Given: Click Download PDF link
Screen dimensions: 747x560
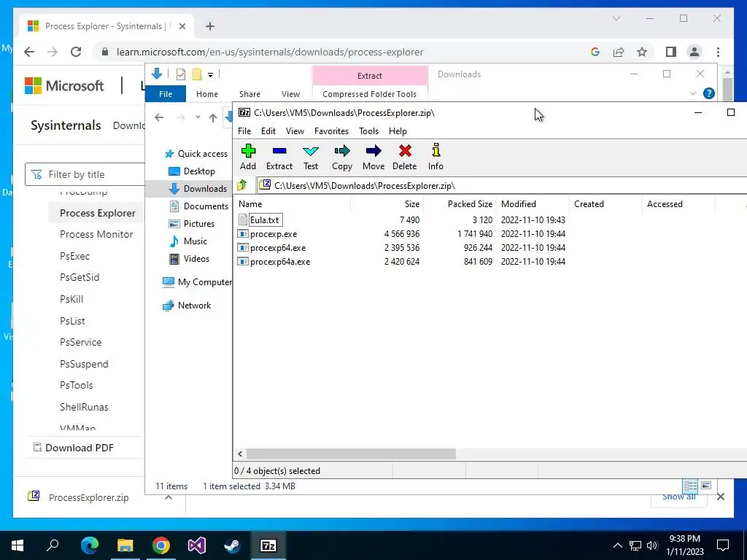Looking at the screenshot, I should tap(74, 448).
